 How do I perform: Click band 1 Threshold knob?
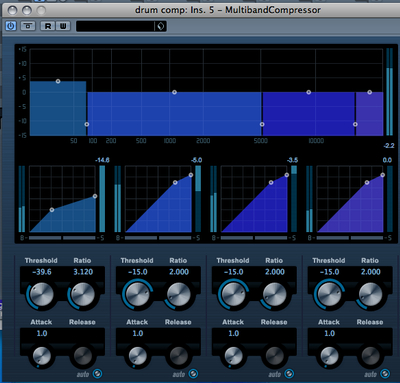[x=42, y=294]
